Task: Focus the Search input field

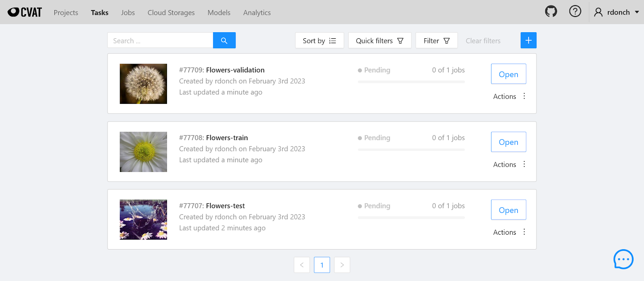Action: (x=160, y=40)
